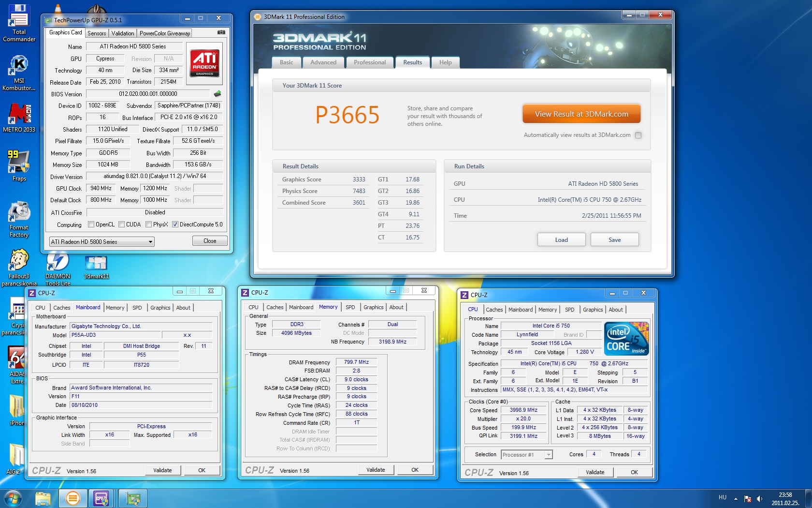Switch to the Sensors tab in GPU-Z
The image size is (812, 508).
(x=97, y=33)
